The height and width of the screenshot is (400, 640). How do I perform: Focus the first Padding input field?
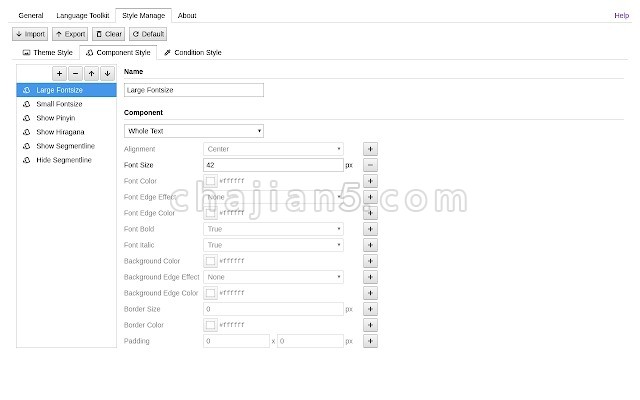236,341
